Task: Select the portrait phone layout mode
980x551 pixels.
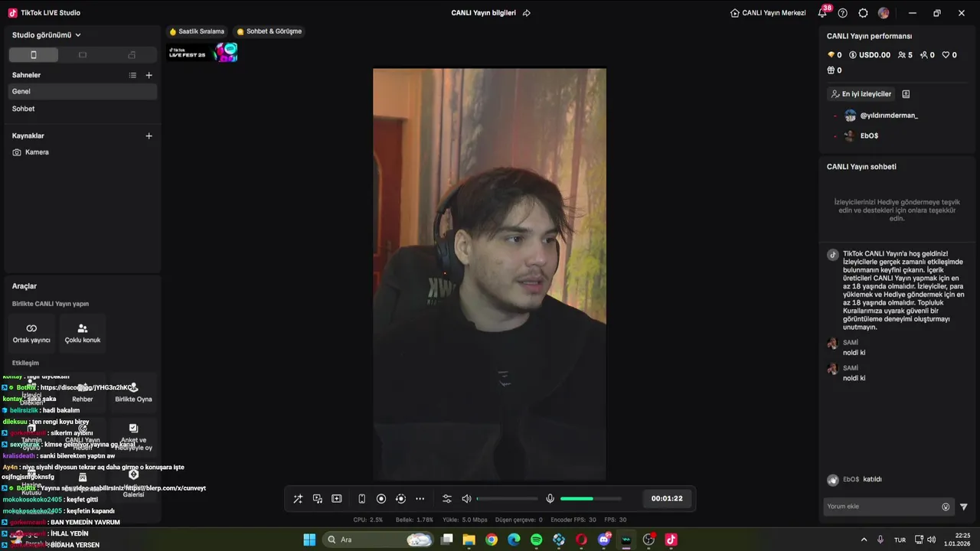Action: point(33,55)
